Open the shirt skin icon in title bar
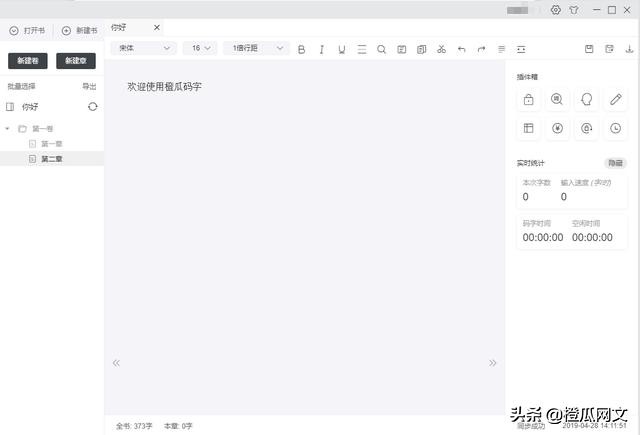This screenshot has height=435, width=640. tap(574, 10)
